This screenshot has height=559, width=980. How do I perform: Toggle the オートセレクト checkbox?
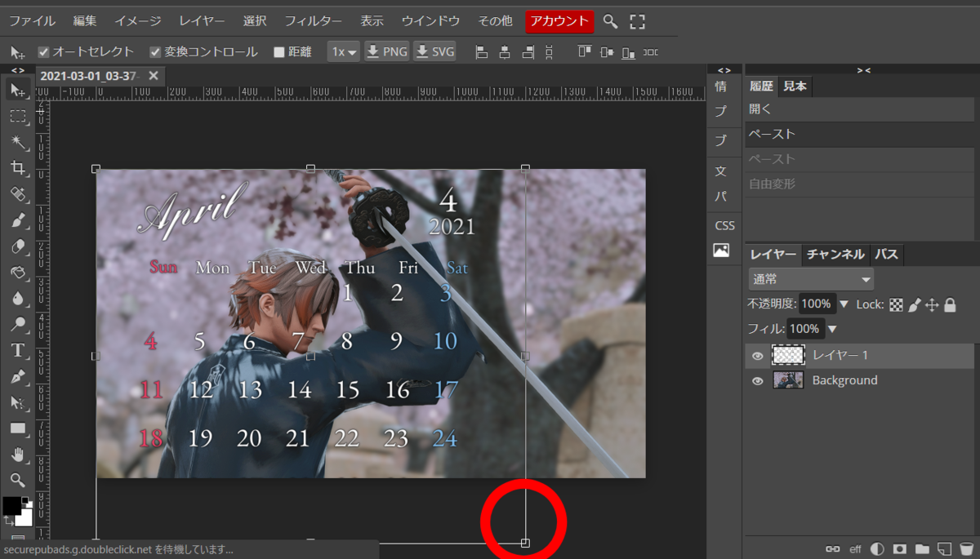44,52
